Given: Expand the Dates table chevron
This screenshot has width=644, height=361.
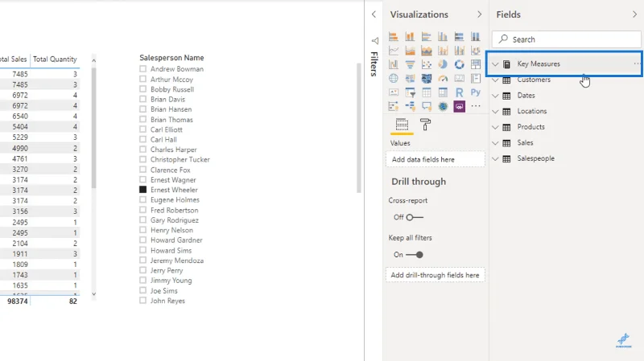Looking at the screenshot, I should 495,96.
